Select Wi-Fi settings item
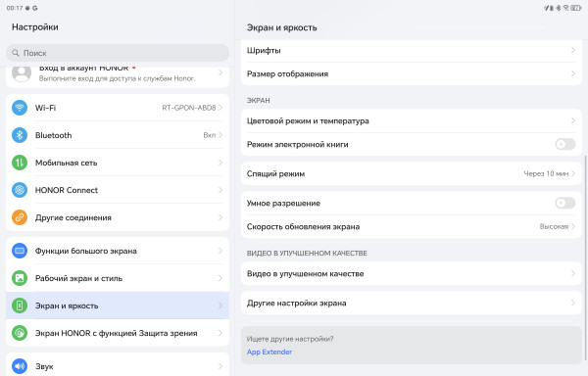The height and width of the screenshot is (376, 588). click(118, 108)
